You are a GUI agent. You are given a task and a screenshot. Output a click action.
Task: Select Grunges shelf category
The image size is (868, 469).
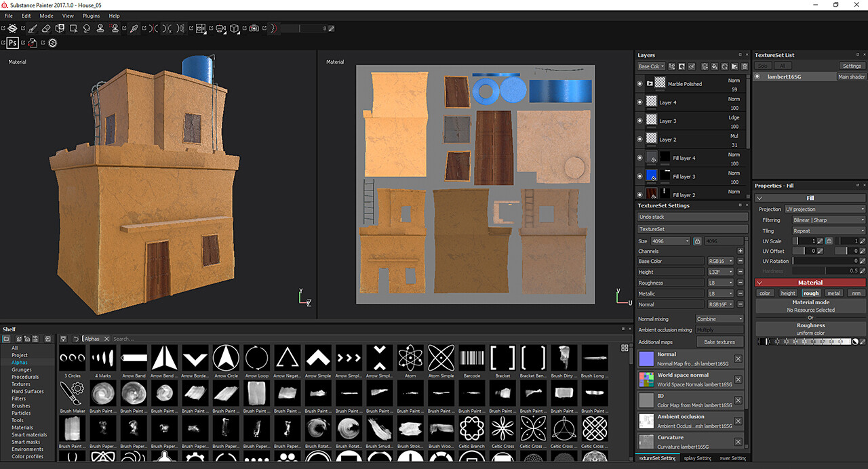[x=22, y=369]
